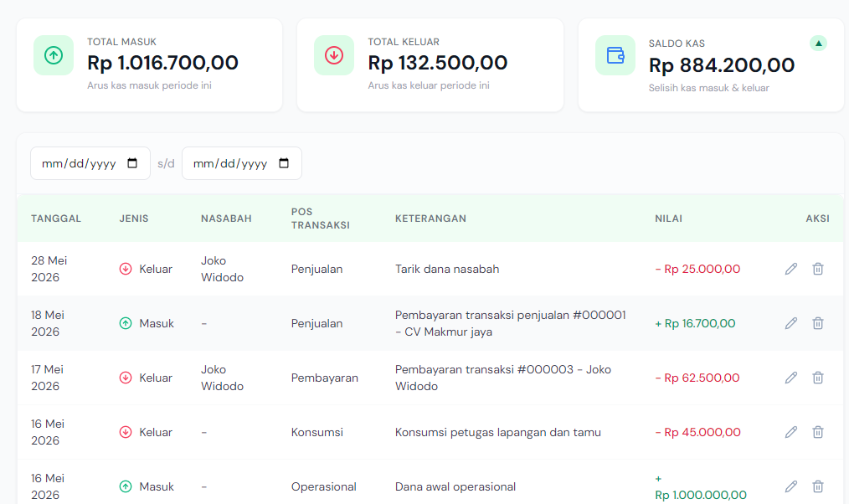Click the Konsumsi pos transaksi cell
849x504 pixels.
[x=317, y=432]
